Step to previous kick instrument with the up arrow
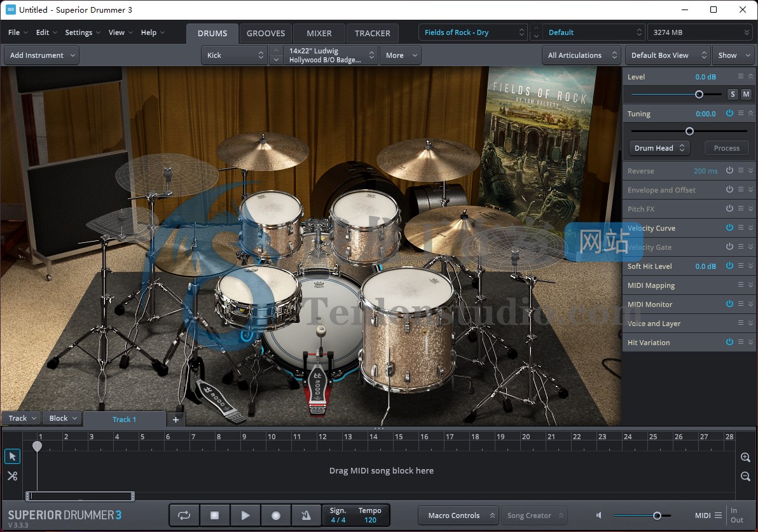 point(275,50)
